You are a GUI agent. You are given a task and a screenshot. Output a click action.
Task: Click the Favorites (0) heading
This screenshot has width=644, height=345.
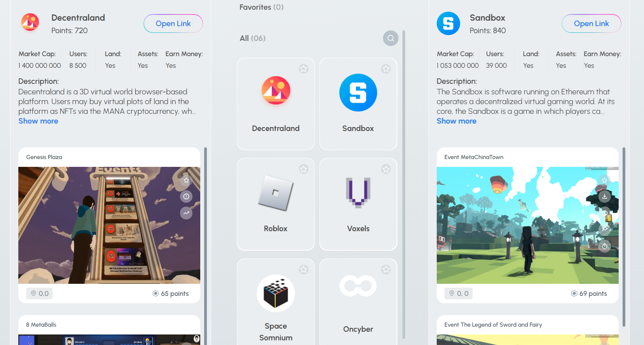[x=261, y=7]
